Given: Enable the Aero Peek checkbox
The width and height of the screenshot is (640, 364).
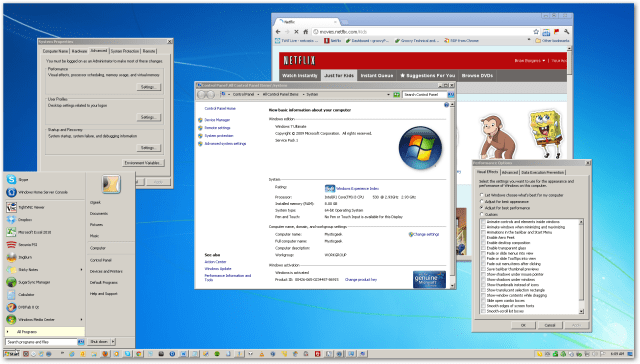Looking at the screenshot, I should tap(484, 237).
